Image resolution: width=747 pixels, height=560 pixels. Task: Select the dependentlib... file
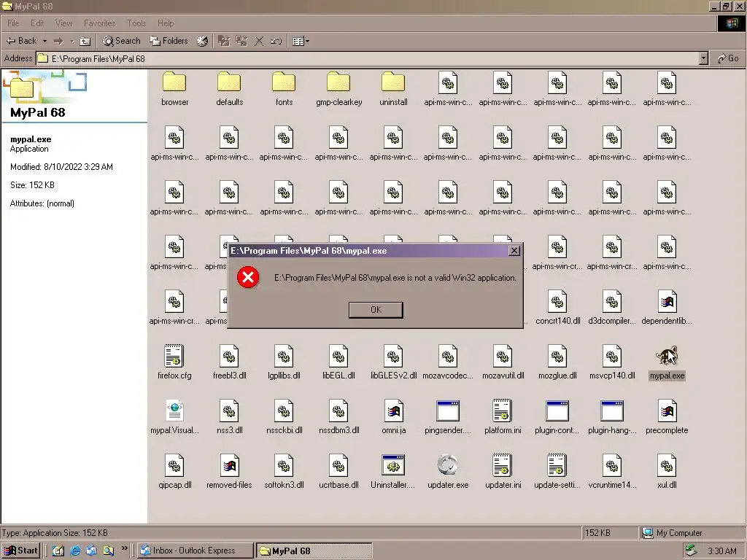(x=667, y=301)
